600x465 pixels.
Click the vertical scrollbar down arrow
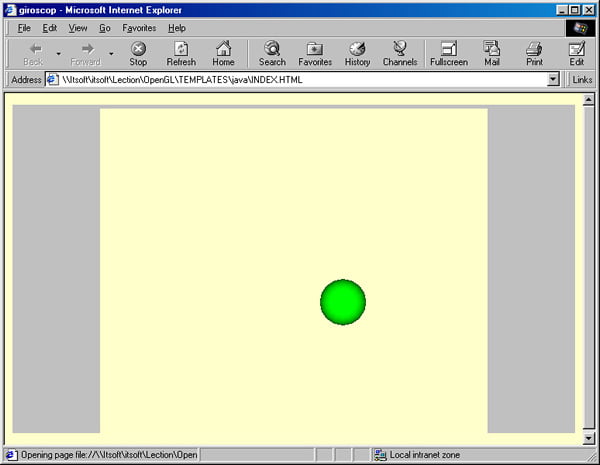click(589, 438)
